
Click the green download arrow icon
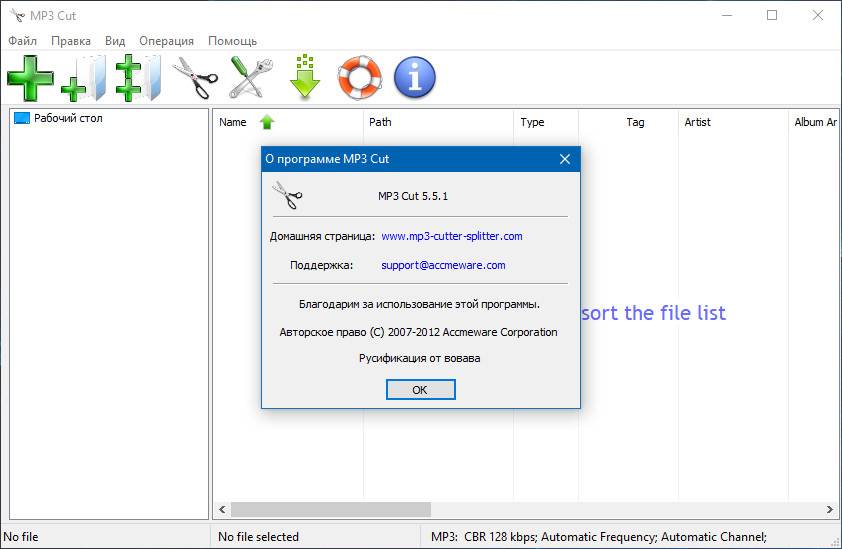point(304,76)
